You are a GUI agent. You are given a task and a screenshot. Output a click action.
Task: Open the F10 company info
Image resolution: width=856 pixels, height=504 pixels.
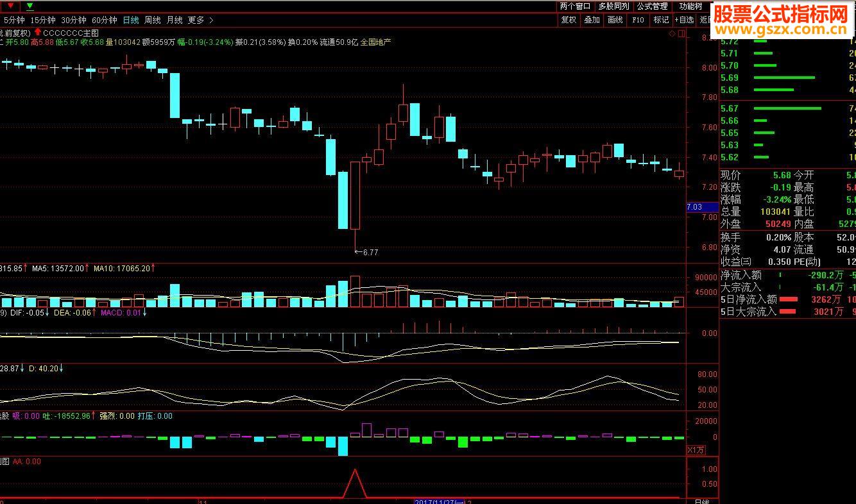click(x=638, y=20)
